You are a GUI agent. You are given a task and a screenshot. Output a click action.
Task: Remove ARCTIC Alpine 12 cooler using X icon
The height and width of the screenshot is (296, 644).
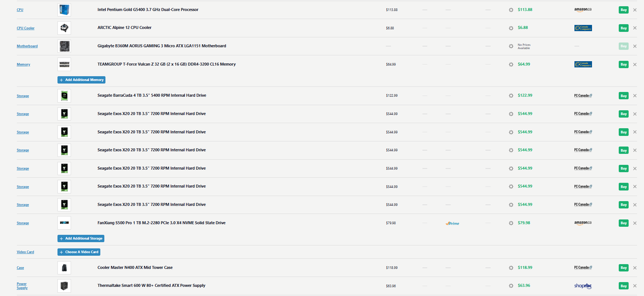(x=635, y=28)
